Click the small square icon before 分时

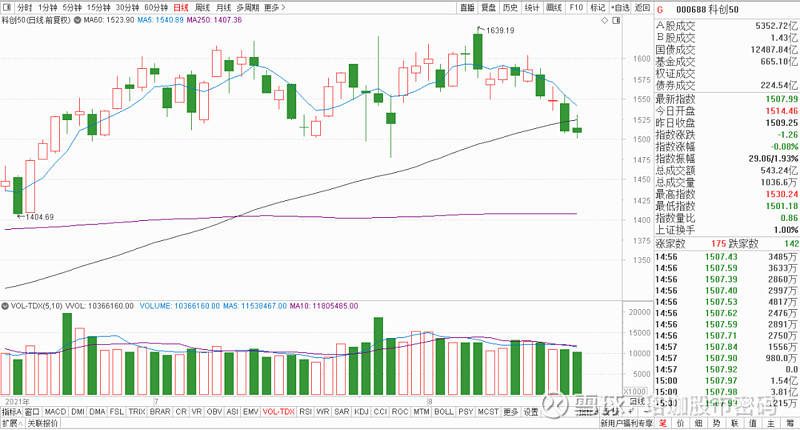click(x=8, y=7)
